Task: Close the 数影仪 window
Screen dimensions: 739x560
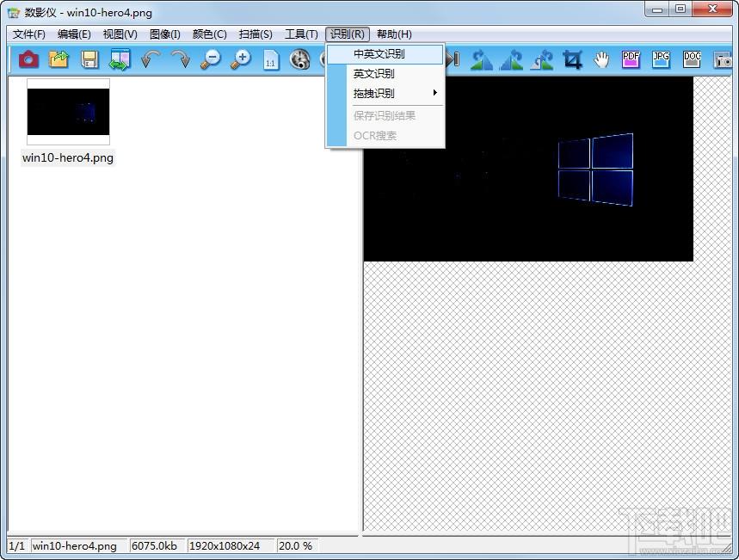Action: point(712,9)
